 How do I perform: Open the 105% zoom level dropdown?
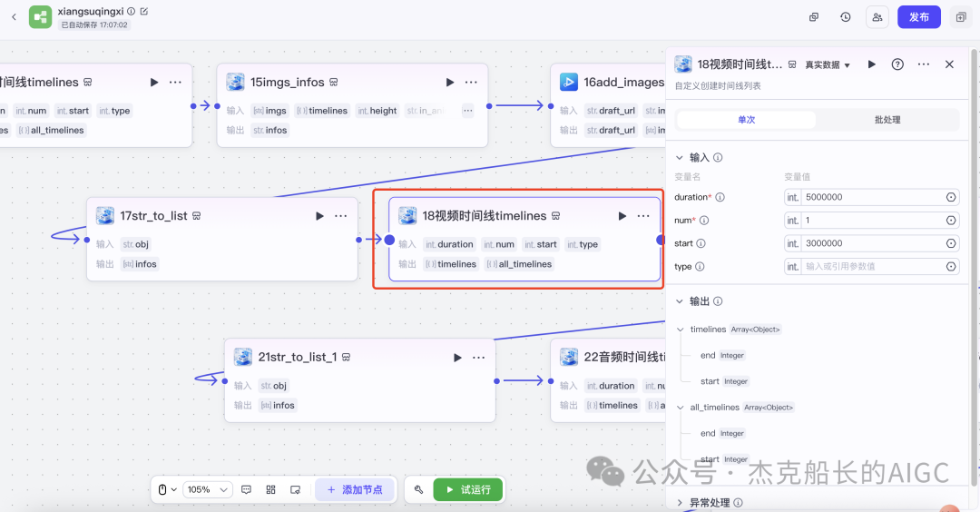(x=208, y=489)
